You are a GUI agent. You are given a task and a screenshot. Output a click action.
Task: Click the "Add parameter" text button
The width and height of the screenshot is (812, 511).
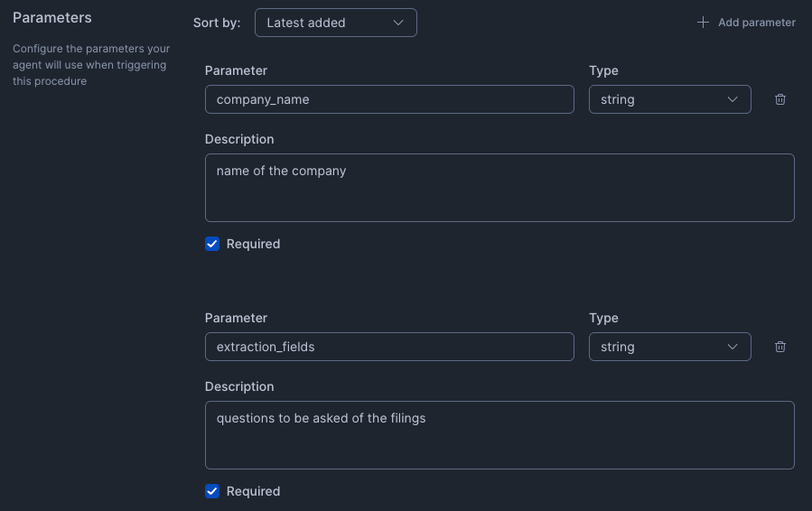(756, 23)
